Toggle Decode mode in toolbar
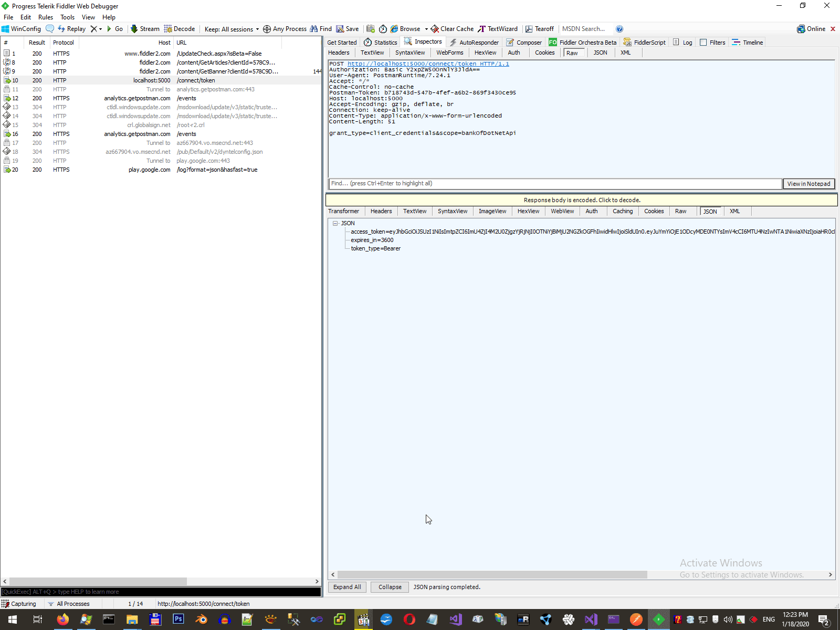The width and height of the screenshot is (840, 630). [180, 29]
